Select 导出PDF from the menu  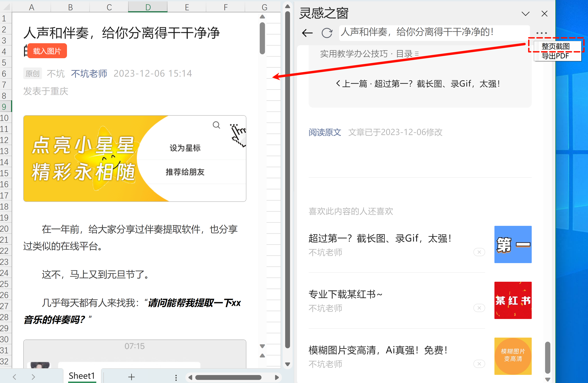pyautogui.click(x=555, y=56)
